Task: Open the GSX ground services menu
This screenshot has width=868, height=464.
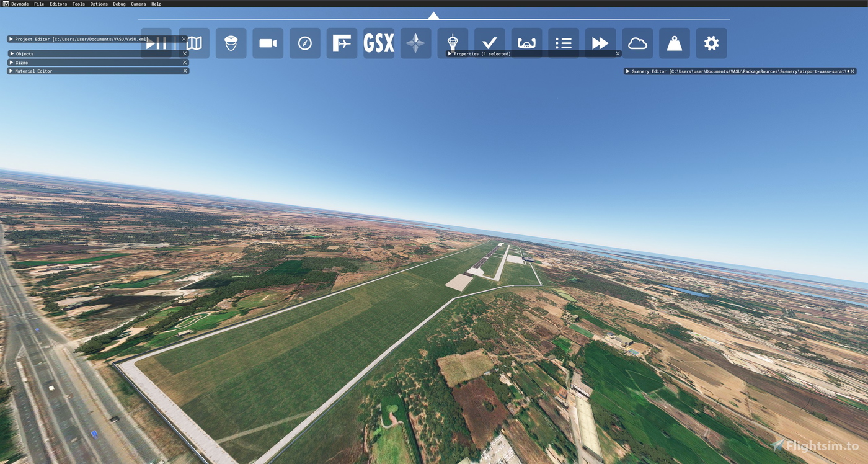Action: [379, 43]
